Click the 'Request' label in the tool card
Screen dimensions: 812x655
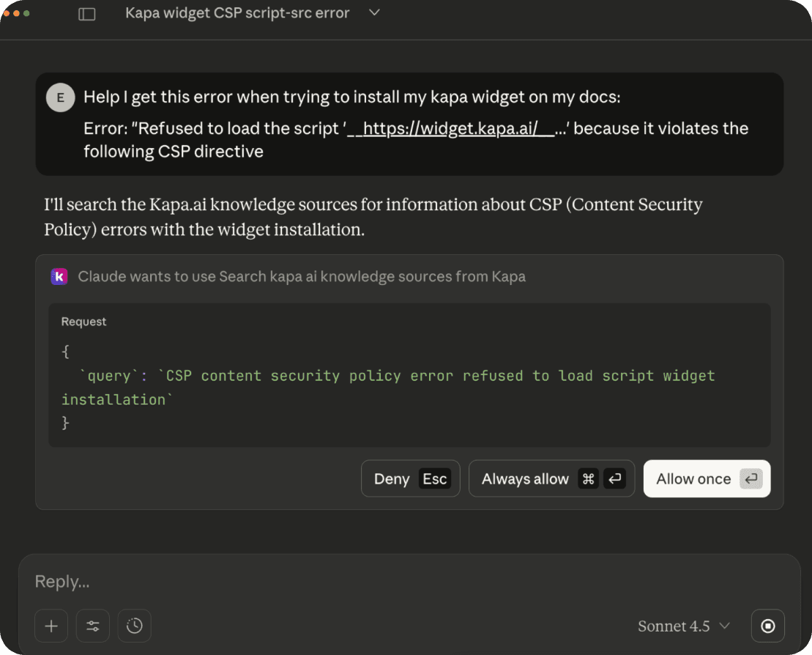click(x=83, y=322)
